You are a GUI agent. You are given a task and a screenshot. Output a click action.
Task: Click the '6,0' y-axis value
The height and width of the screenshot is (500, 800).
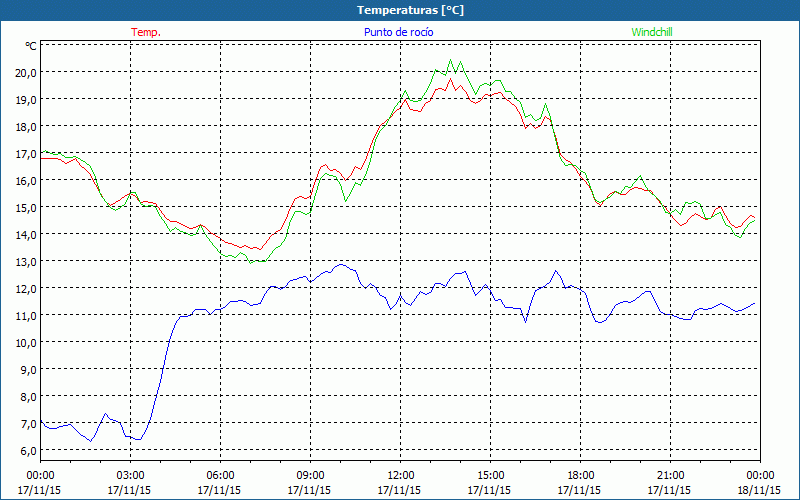coord(28,451)
